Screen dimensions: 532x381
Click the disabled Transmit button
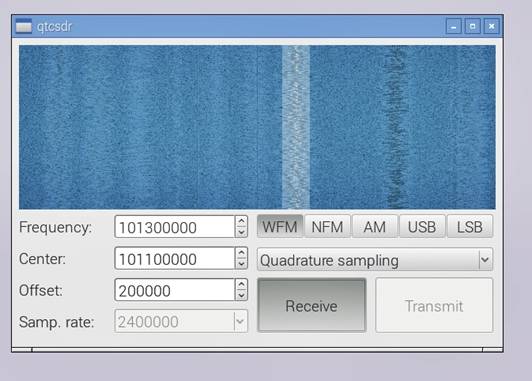click(x=434, y=305)
